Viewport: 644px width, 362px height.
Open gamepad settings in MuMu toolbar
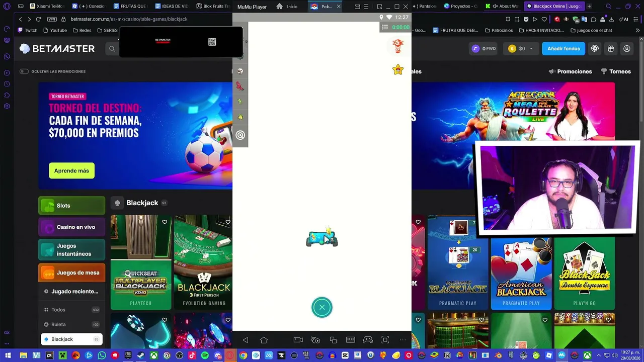coord(368,340)
